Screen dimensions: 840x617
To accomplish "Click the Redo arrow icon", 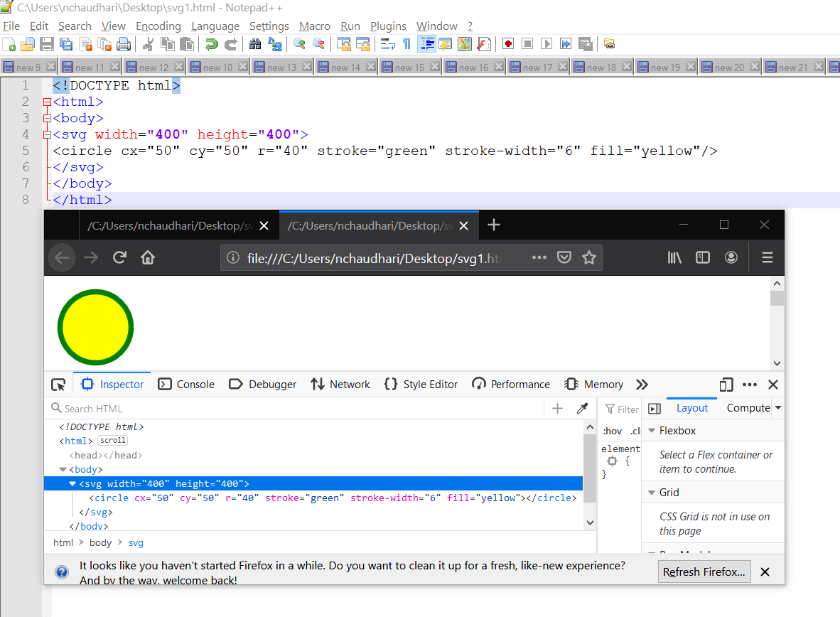I will point(230,44).
